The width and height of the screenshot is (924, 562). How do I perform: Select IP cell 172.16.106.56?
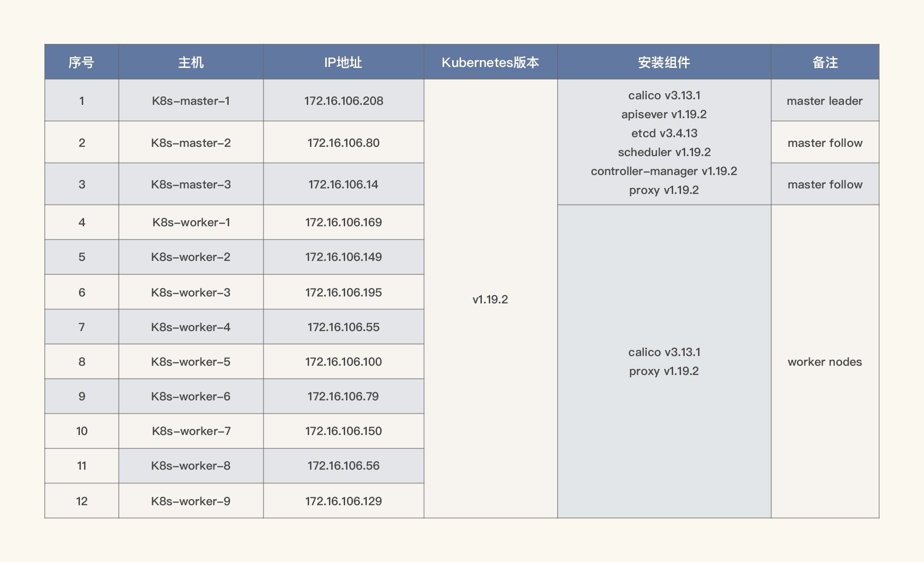(343, 465)
